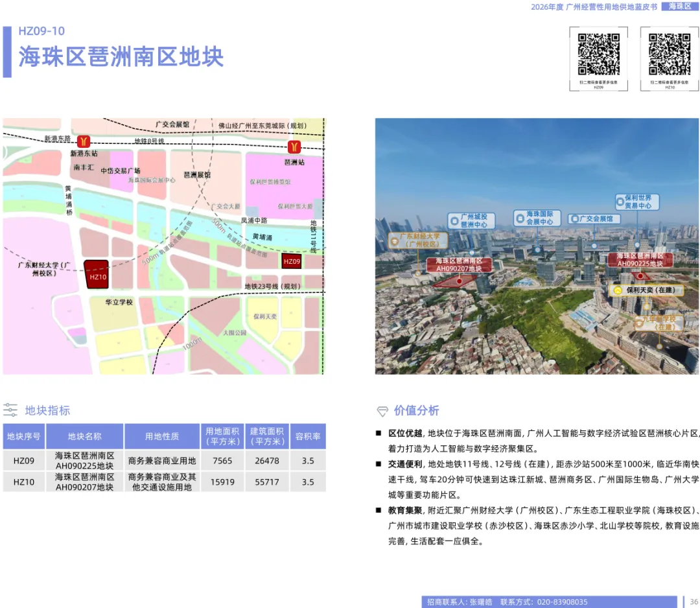Click the red AH090225地块 label in aerial photo
The image size is (700, 608).
point(640,260)
